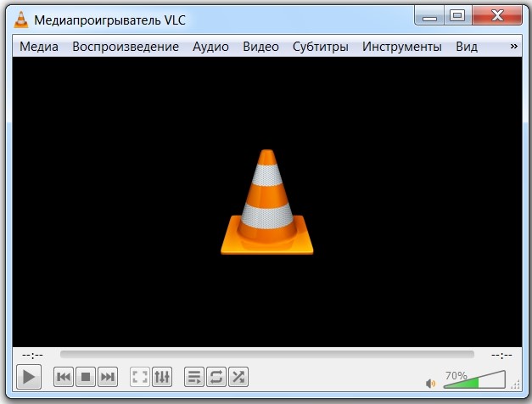532x404 pixels.
Task: Open the Воспроизведение menu
Action: [126, 47]
